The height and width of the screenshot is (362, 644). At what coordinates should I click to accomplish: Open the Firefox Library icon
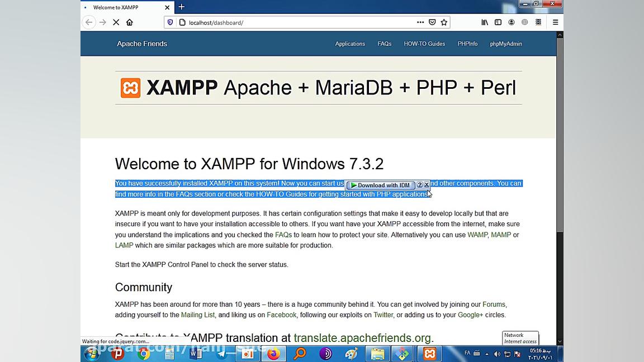[485, 22]
